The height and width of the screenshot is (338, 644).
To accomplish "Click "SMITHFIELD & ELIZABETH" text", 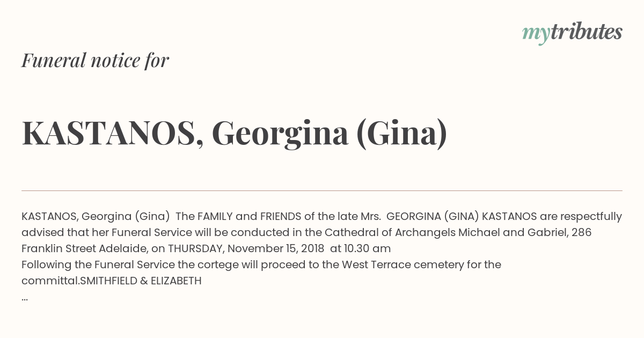I will pyautogui.click(x=141, y=281).
